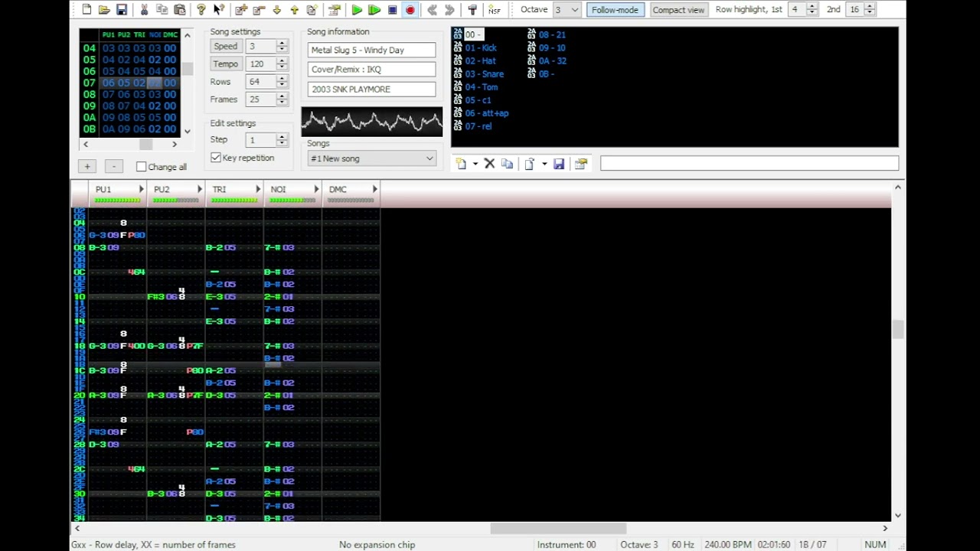Edit the selected instrument
Screen dimensions: 980x551
581,164
